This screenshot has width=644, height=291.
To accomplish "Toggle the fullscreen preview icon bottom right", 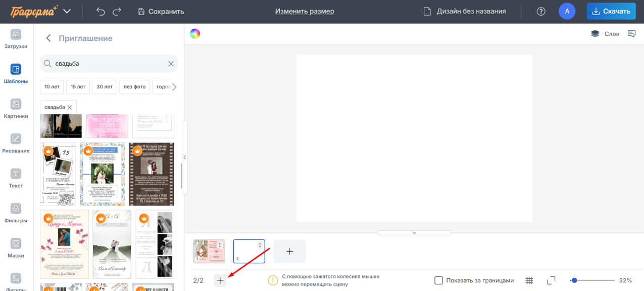I will tap(551, 280).
